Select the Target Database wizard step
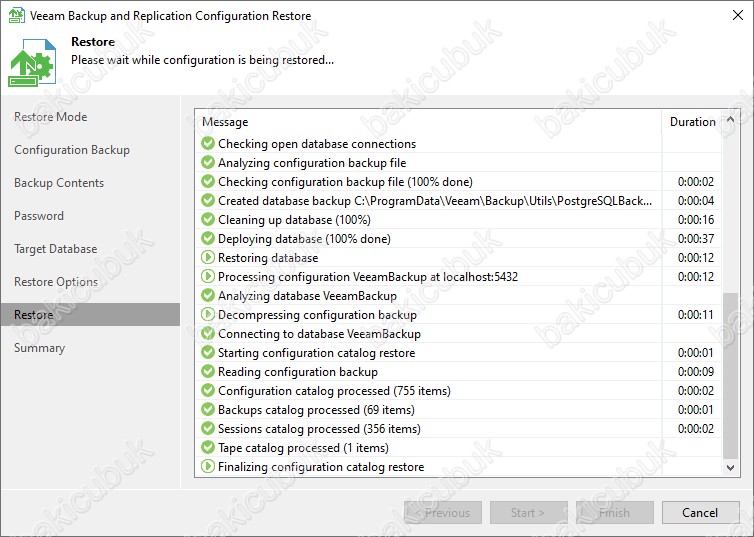 pos(55,249)
